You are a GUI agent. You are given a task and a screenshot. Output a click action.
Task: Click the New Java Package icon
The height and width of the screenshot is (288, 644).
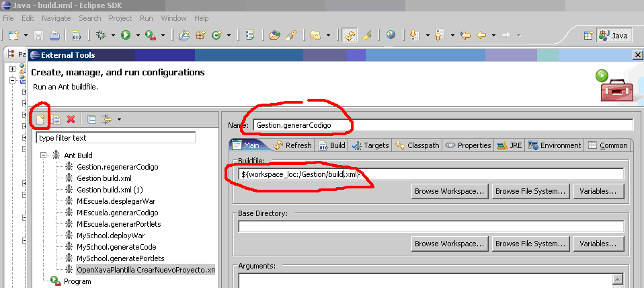[200, 36]
